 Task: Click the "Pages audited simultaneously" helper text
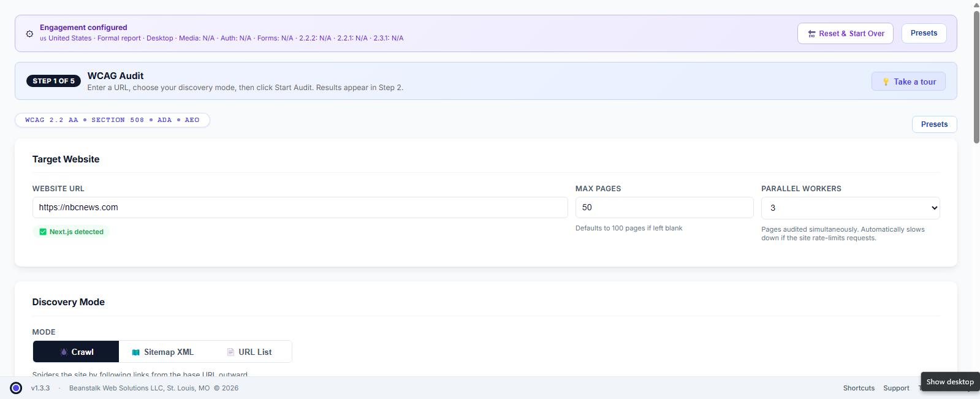(843, 234)
